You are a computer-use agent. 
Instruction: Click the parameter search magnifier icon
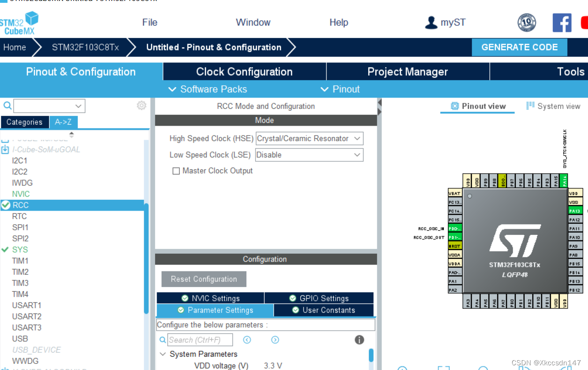(x=163, y=340)
